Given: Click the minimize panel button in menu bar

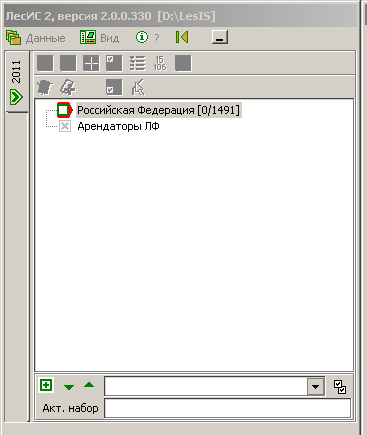Looking at the screenshot, I should (220, 37).
